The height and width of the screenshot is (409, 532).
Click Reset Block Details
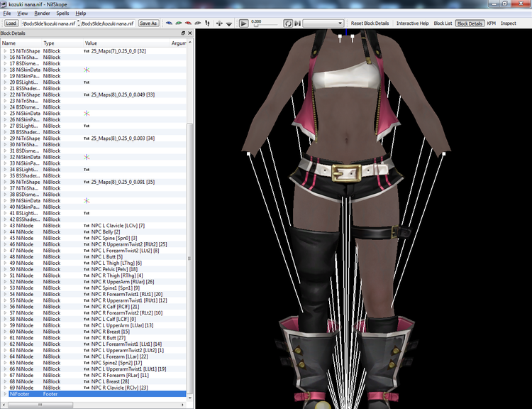(x=370, y=23)
